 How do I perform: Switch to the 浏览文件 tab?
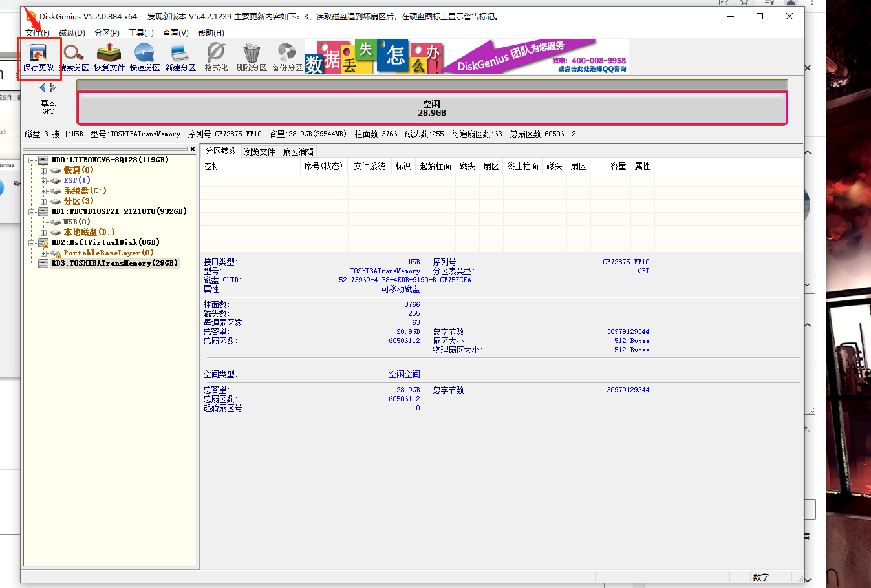point(259,152)
